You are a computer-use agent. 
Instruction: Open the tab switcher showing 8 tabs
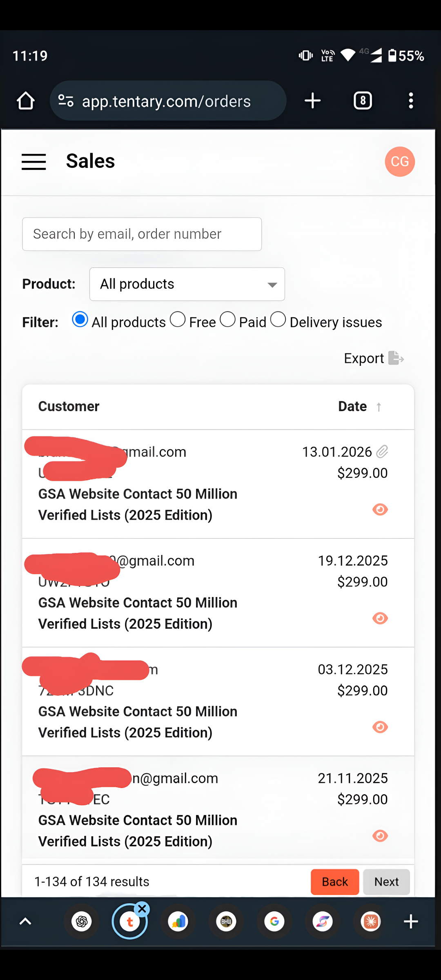coord(363,101)
